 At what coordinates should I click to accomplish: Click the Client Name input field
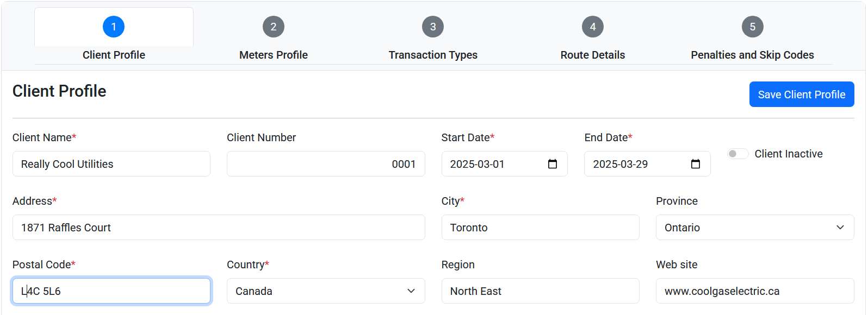click(x=111, y=164)
